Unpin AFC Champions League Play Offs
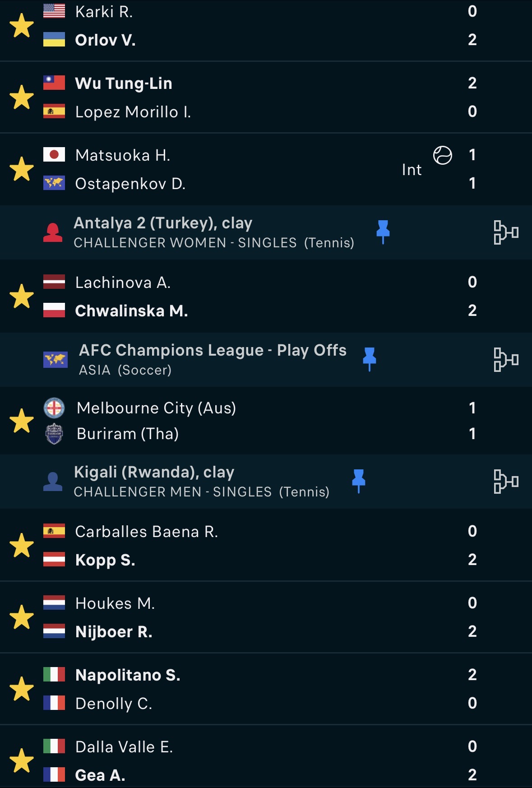This screenshot has height=788, width=532. pos(369,359)
